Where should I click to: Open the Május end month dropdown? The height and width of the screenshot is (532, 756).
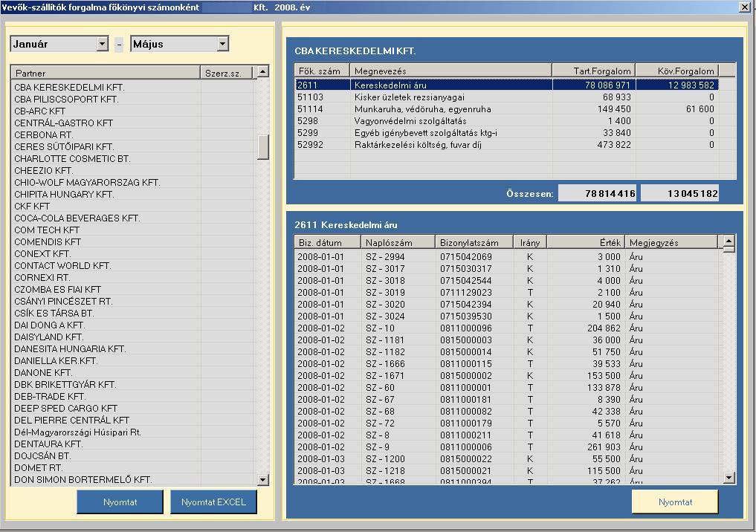(x=222, y=44)
